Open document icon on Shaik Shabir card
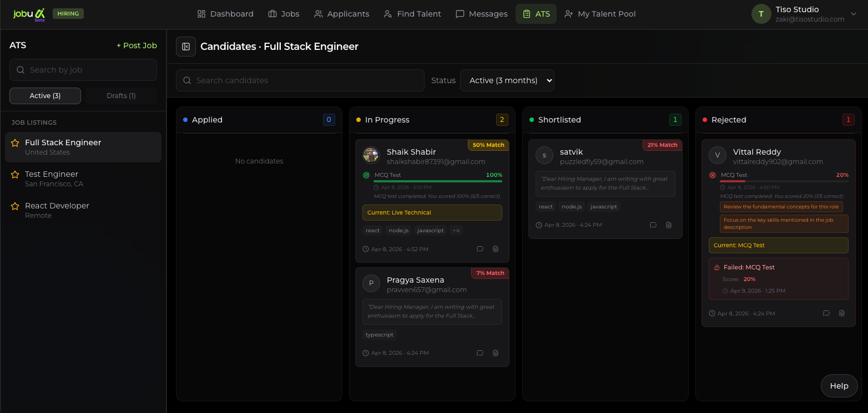 (496, 249)
